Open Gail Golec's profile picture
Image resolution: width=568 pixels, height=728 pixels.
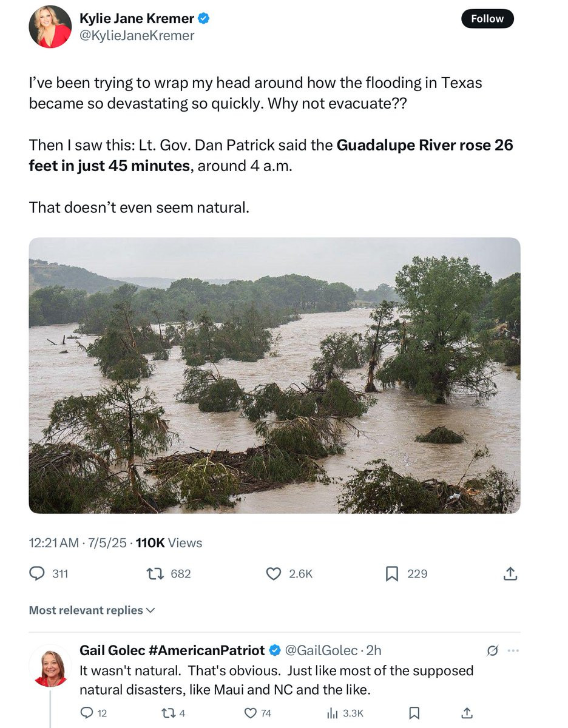[50, 666]
